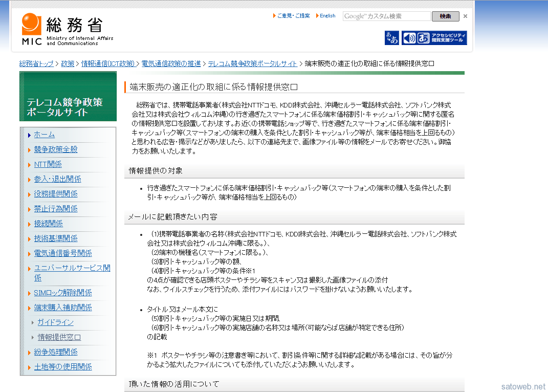
Task: Open 接続関係 in the sidebar
Action: [x=49, y=224]
